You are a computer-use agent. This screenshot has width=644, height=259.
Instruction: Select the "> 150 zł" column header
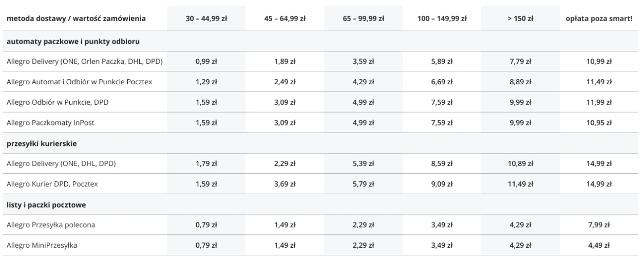[521, 19]
